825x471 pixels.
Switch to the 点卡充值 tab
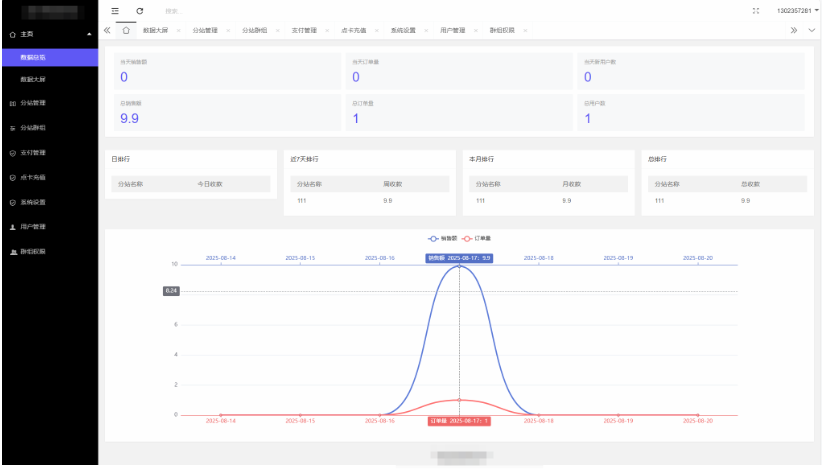point(354,31)
